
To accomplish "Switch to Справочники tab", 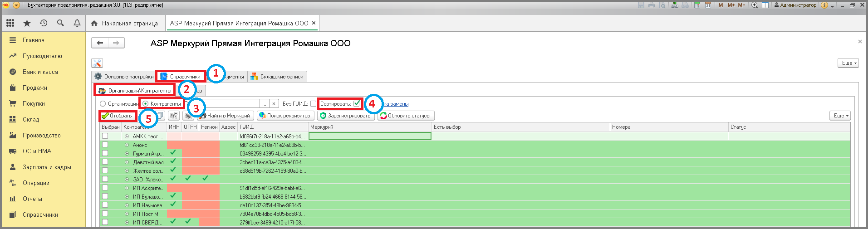I will point(181,77).
